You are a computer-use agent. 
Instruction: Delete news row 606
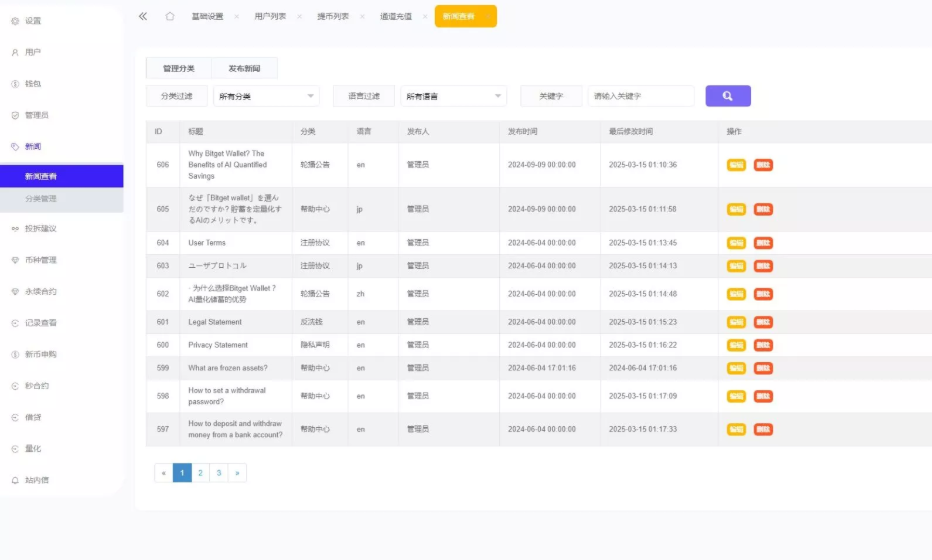tap(763, 165)
